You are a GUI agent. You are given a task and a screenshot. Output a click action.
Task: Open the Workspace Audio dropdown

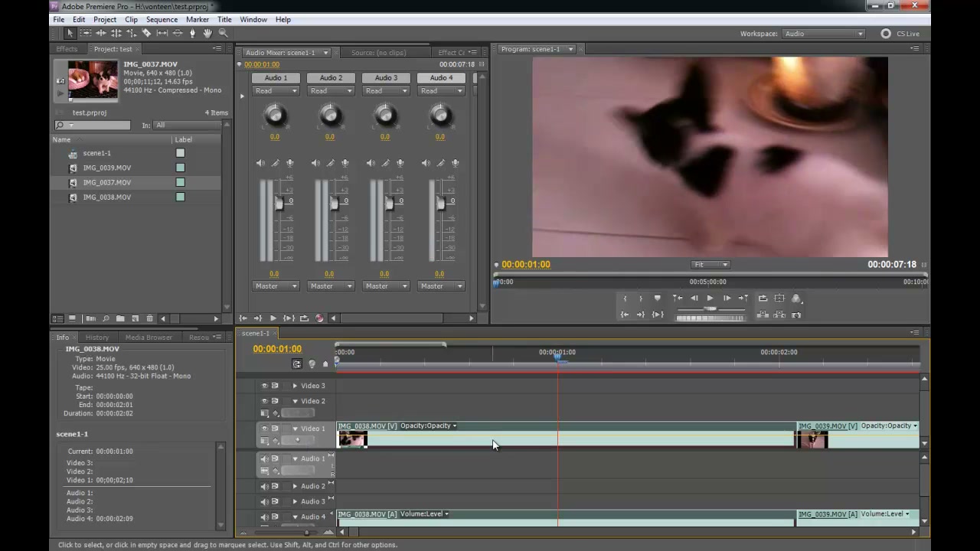(824, 34)
